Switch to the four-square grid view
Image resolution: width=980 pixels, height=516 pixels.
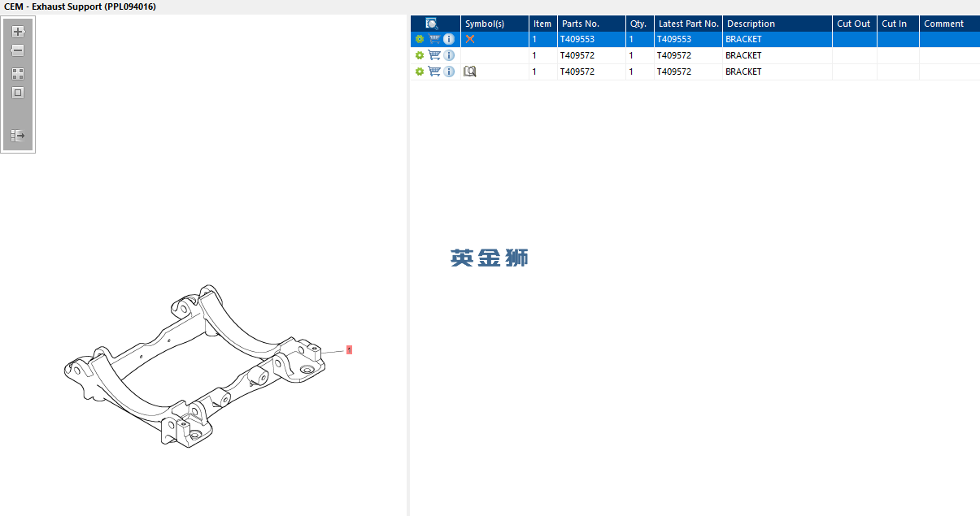pos(18,73)
